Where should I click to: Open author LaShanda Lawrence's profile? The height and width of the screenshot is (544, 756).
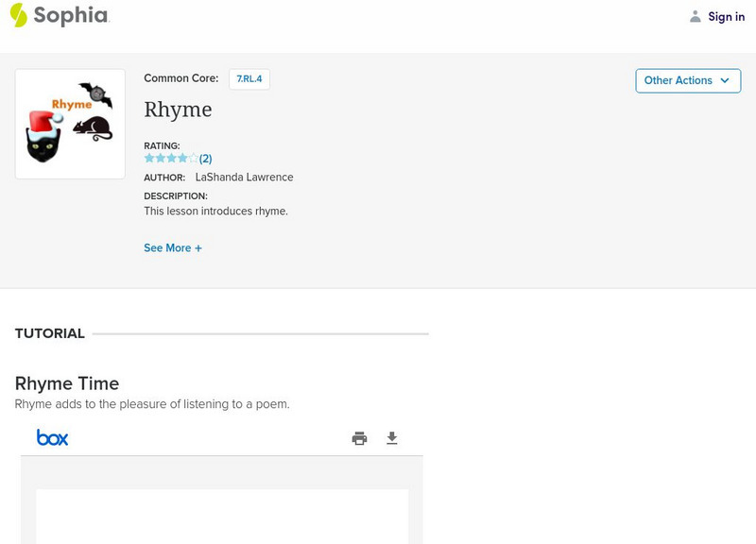tap(244, 178)
